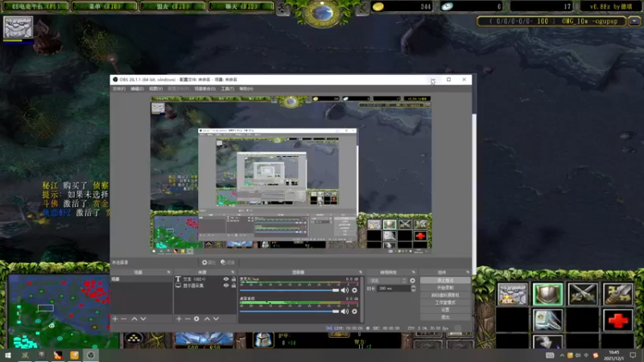Move the source up in Sources panel

point(207,319)
